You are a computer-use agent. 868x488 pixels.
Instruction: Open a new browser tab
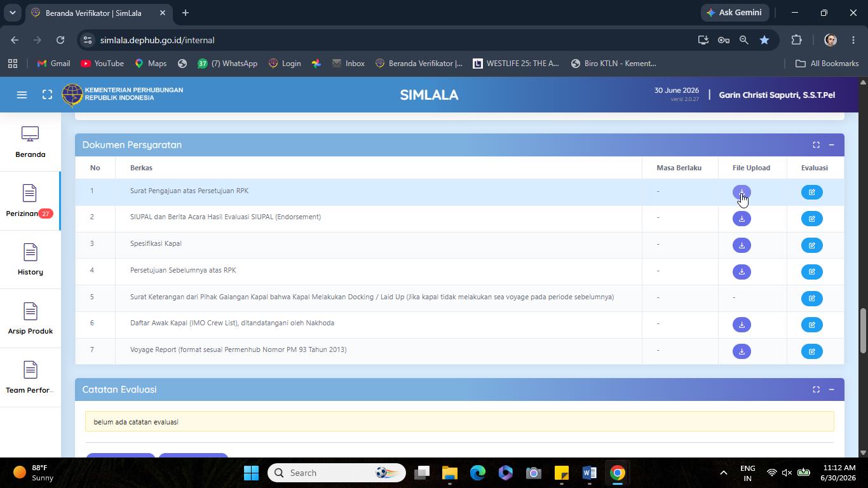186,13
